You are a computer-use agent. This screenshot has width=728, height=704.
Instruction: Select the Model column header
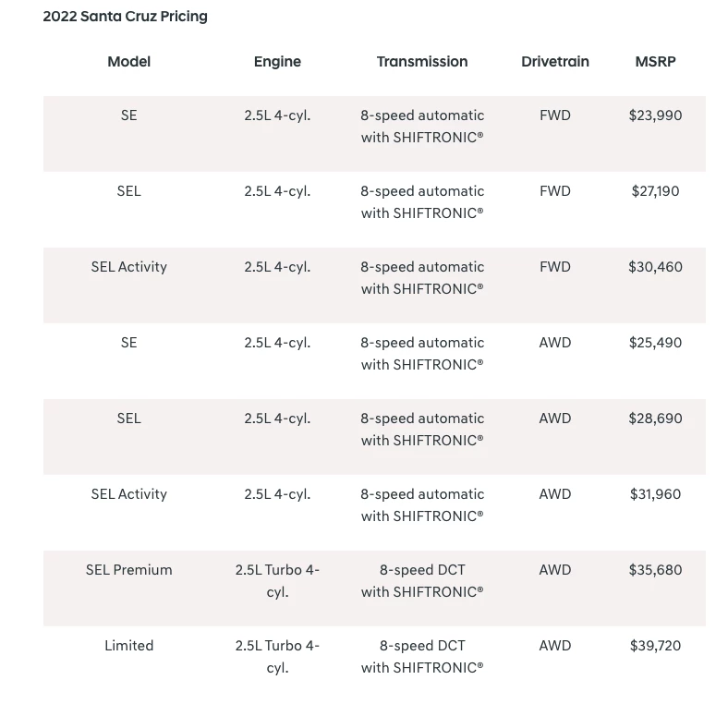[x=128, y=62]
